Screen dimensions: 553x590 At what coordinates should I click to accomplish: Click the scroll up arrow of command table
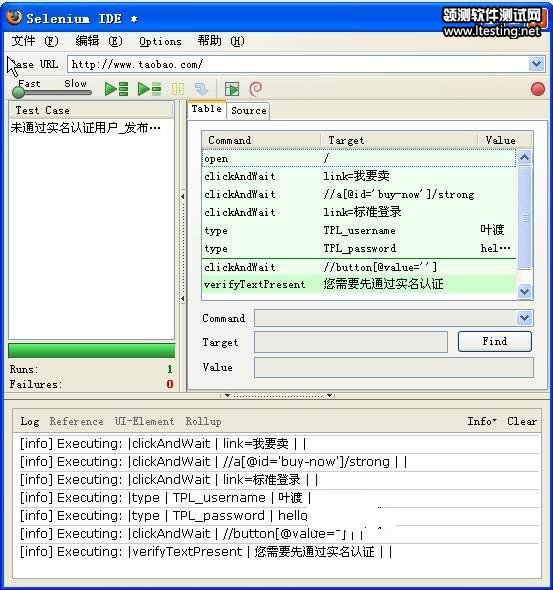click(x=524, y=157)
